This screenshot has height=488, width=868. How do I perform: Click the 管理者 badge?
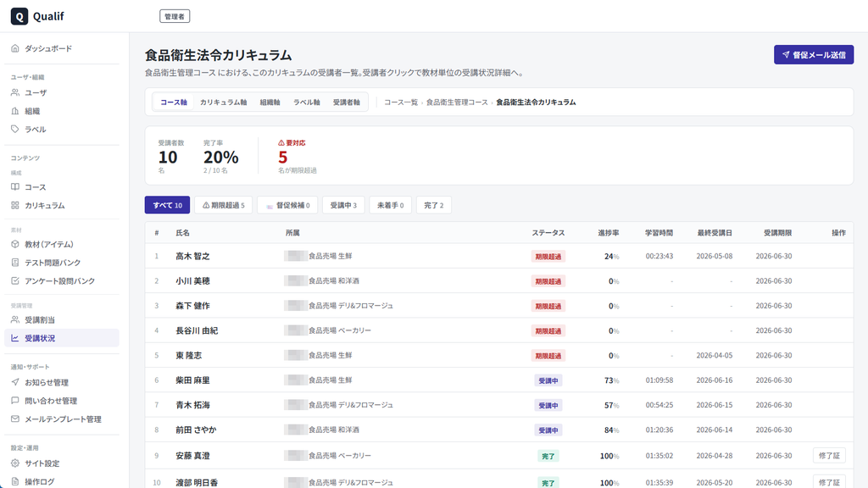tap(175, 17)
